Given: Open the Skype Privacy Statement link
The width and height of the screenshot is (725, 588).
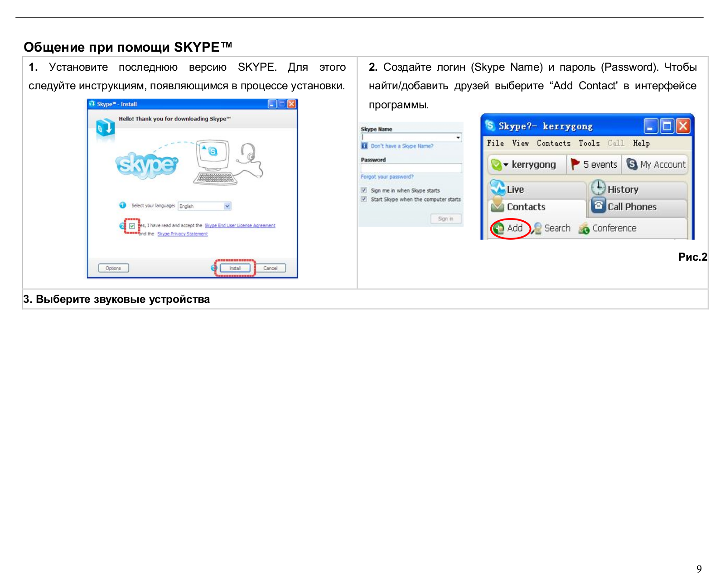Looking at the screenshot, I should (x=183, y=234).
